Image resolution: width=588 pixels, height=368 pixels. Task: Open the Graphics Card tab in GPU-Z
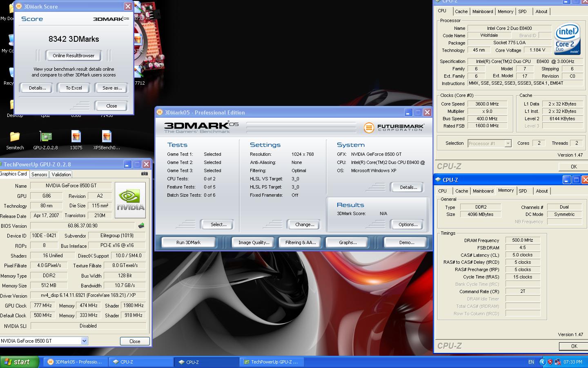click(14, 174)
